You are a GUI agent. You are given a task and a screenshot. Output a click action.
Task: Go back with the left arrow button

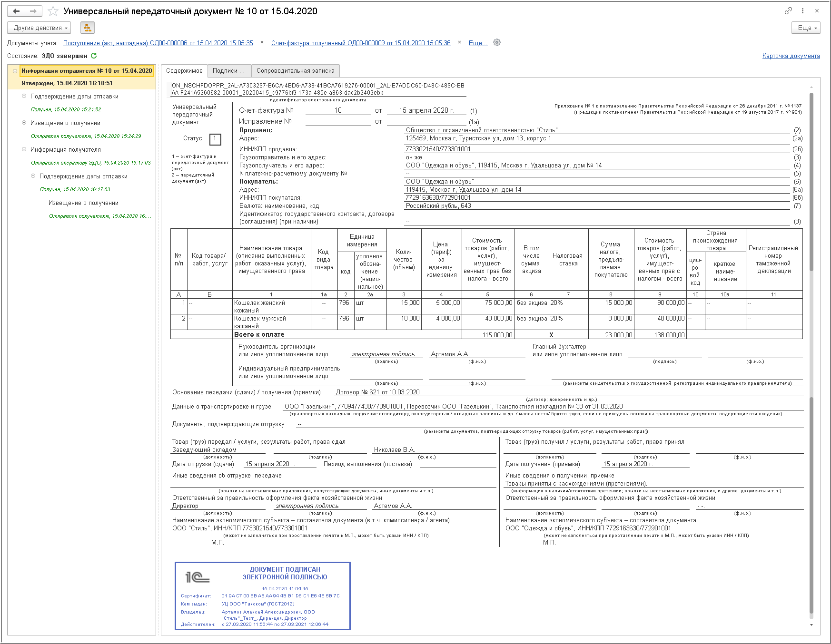[16, 11]
